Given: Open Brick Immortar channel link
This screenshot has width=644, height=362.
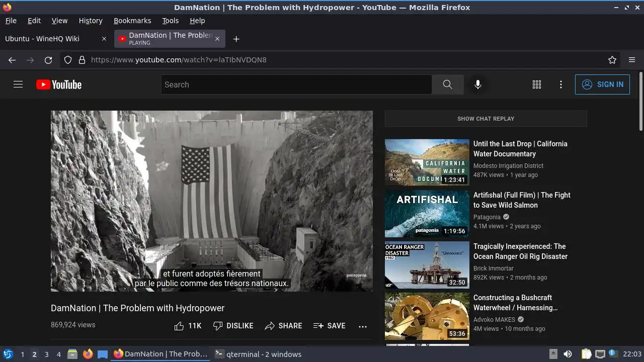Looking at the screenshot, I should point(494,268).
